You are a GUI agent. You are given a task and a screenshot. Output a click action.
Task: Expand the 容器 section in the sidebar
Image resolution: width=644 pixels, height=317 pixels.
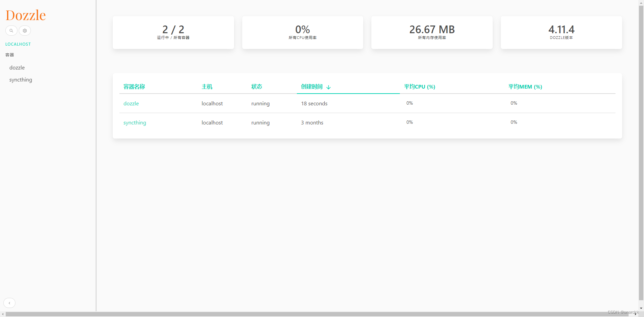tap(9, 55)
